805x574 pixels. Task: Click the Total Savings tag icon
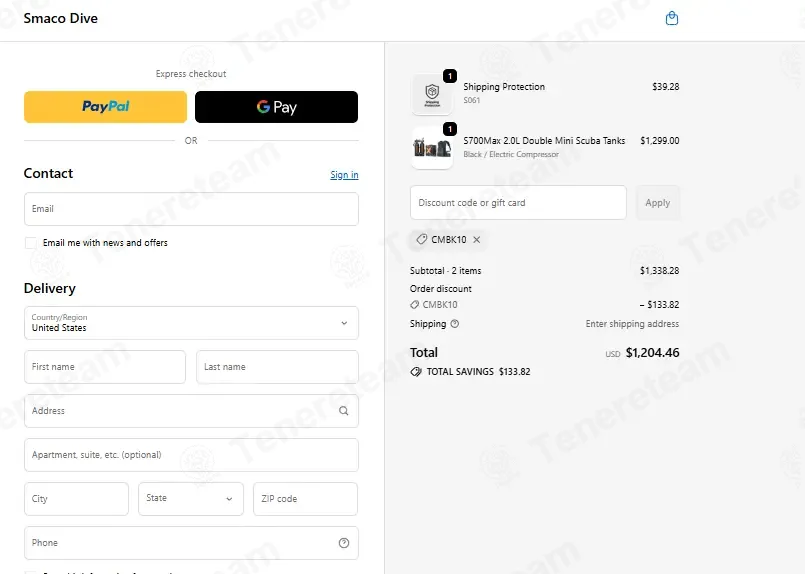416,372
